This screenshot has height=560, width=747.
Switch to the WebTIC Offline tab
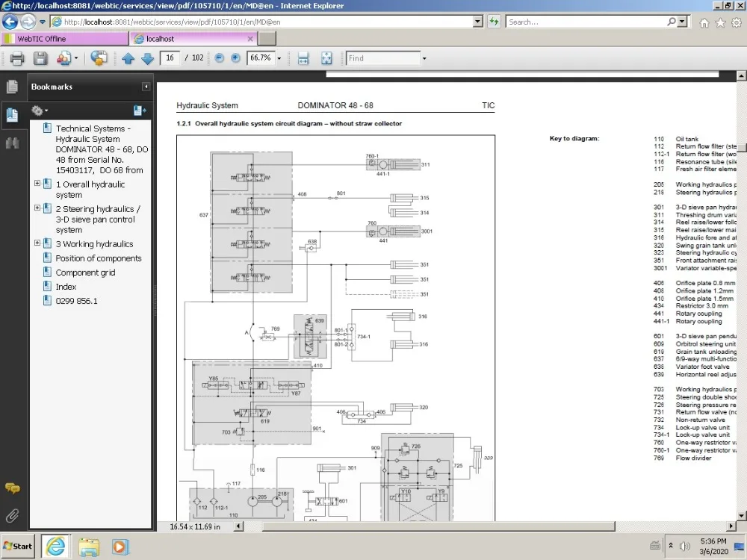(65, 39)
